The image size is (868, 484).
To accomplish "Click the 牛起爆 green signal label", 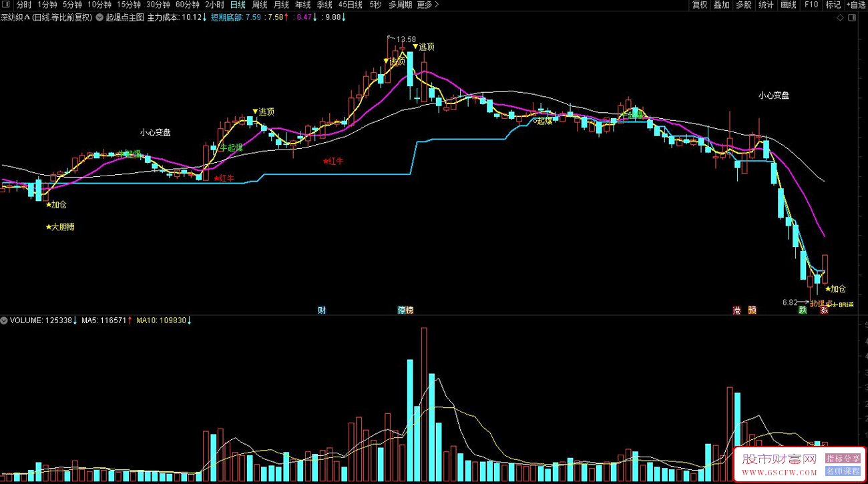I will (x=231, y=148).
